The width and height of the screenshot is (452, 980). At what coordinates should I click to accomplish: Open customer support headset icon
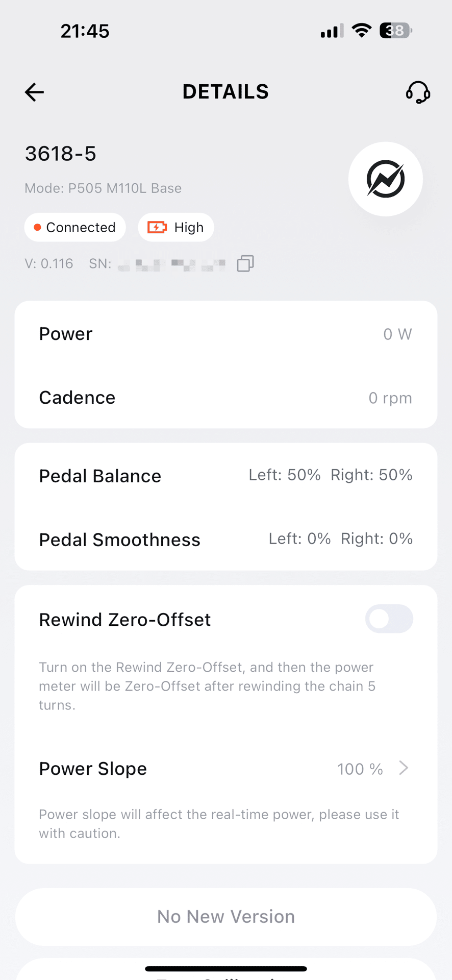tap(418, 92)
